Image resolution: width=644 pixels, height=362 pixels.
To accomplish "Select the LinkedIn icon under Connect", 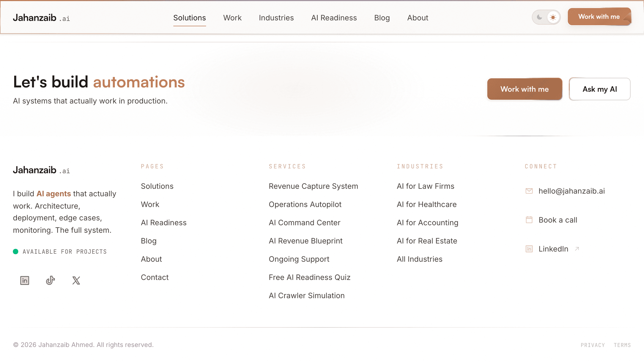I will click(x=529, y=249).
